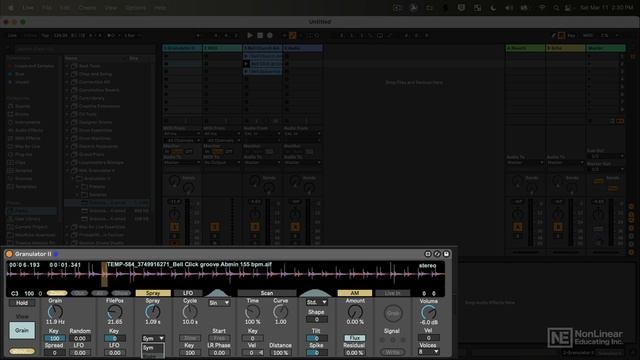Toggle the track 3 activator in the mixer
This screenshot has width=640, height=360.
[255, 227]
